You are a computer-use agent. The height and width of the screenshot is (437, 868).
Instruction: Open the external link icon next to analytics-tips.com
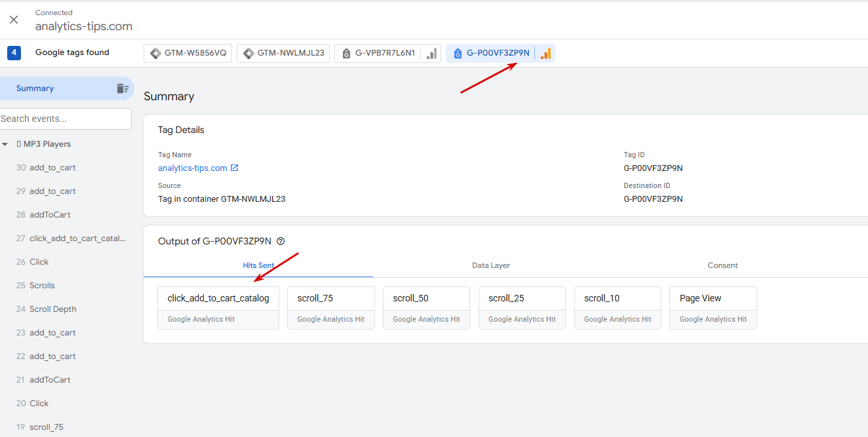point(235,168)
